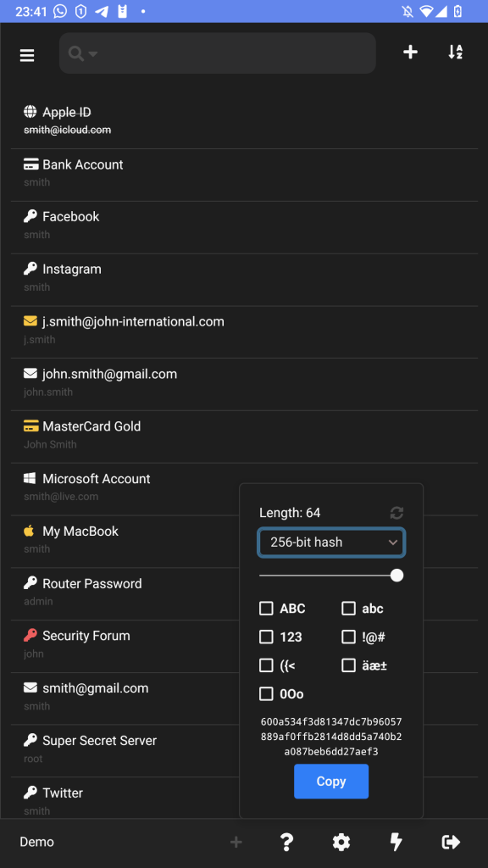
Task: Click the dimmed plus in footer
Action: pos(236,842)
